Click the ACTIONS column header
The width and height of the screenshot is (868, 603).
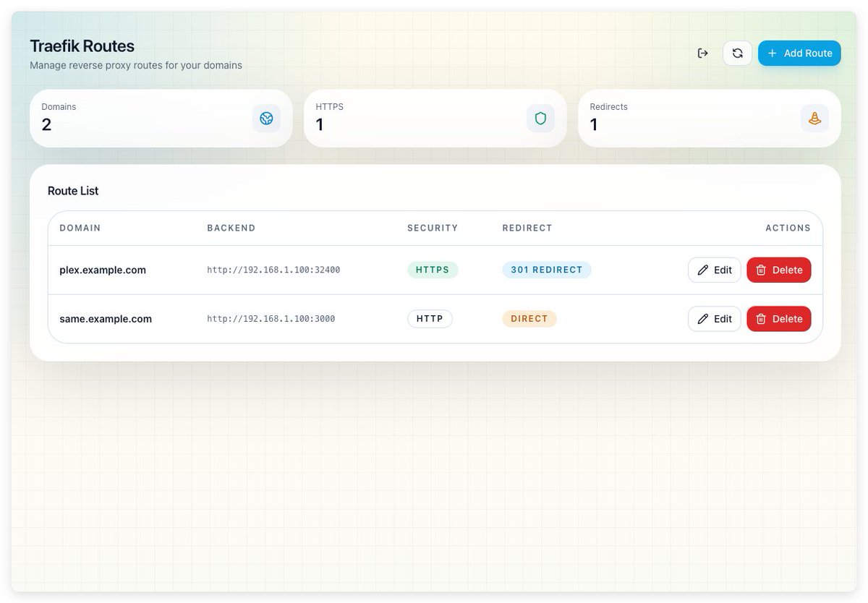(x=788, y=228)
